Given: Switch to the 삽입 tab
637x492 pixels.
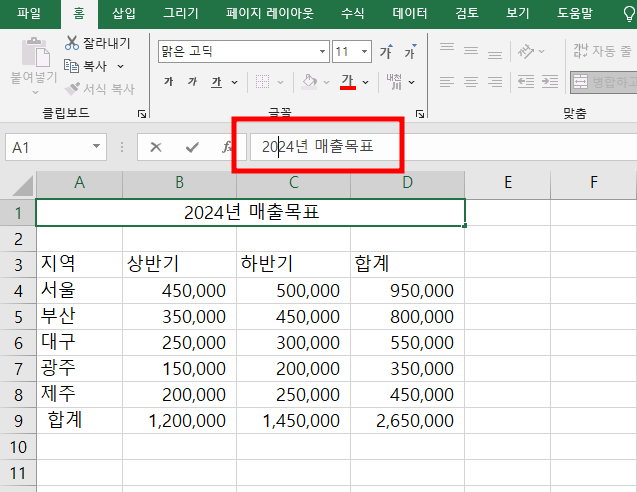Looking at the screenshot, I should pos(124,14).
